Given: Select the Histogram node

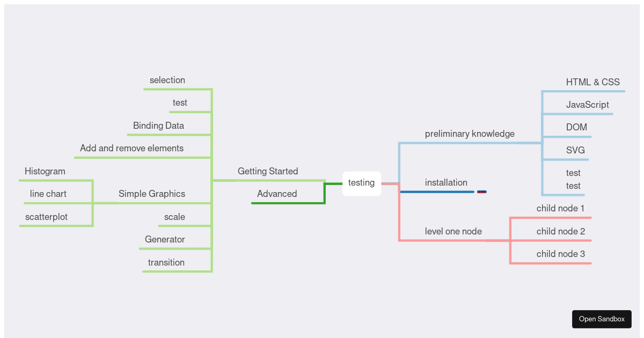Looking at the screenshot, I should (x=45, y=171).
